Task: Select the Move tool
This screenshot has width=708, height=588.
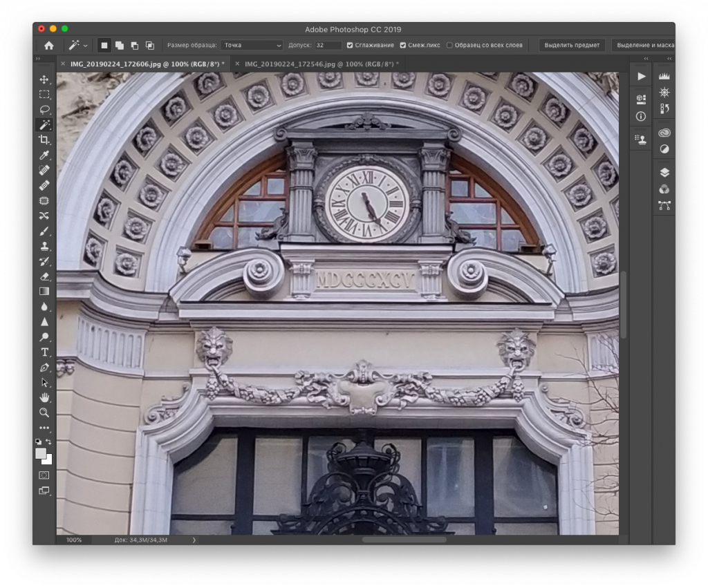Action: point(44,79)
